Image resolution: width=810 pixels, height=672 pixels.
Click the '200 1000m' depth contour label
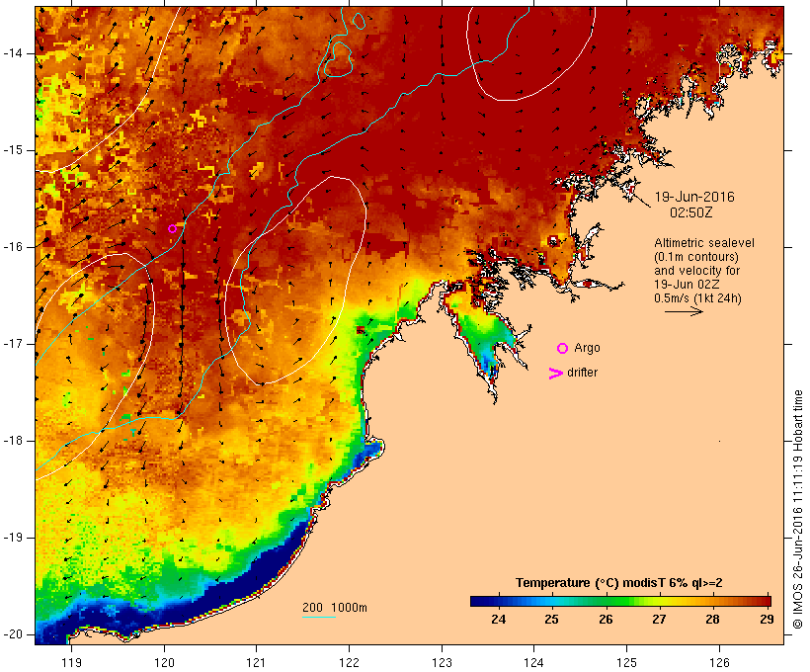click(335, 608)
